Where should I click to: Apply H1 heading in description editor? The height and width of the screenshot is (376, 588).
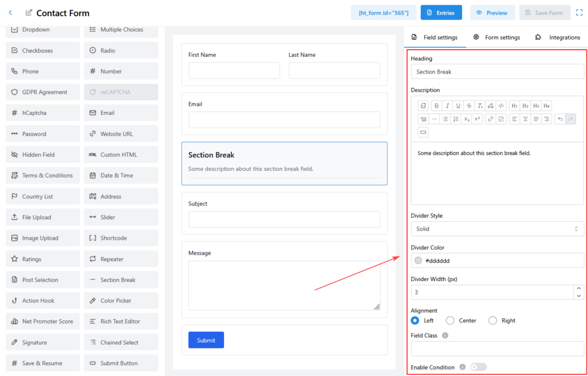[514, 106]
